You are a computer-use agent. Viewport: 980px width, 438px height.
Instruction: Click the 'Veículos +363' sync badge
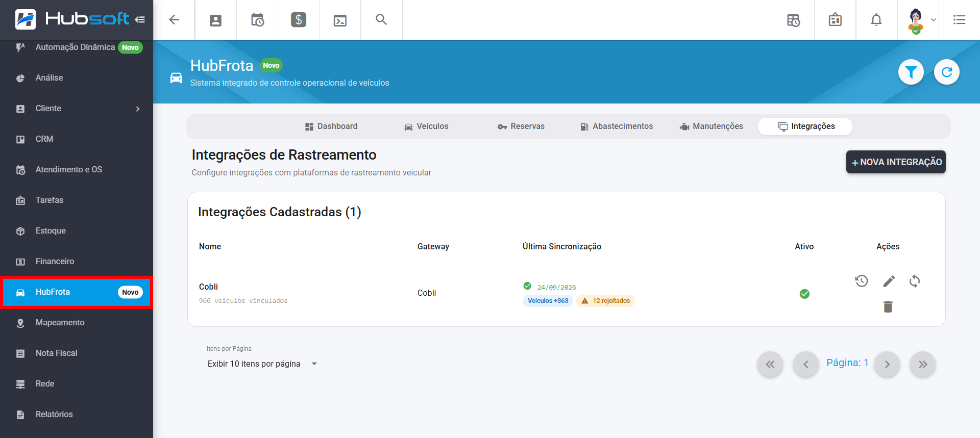548,301
